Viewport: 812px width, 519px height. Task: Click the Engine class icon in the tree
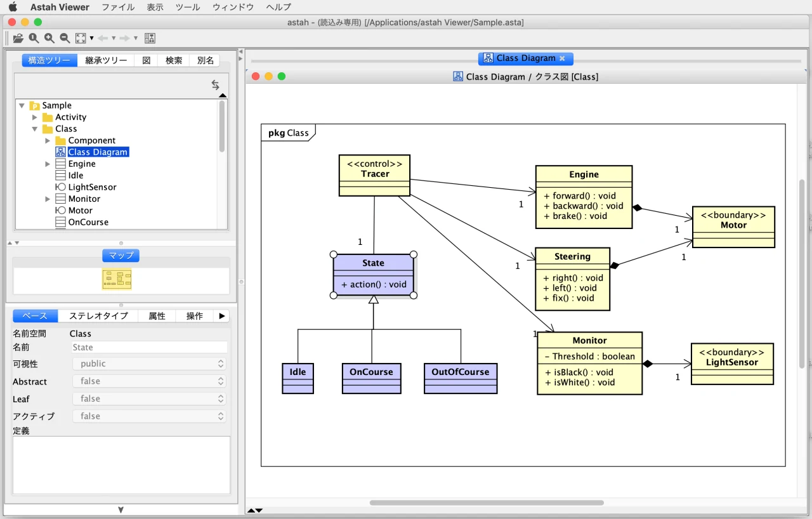point(61,164)
